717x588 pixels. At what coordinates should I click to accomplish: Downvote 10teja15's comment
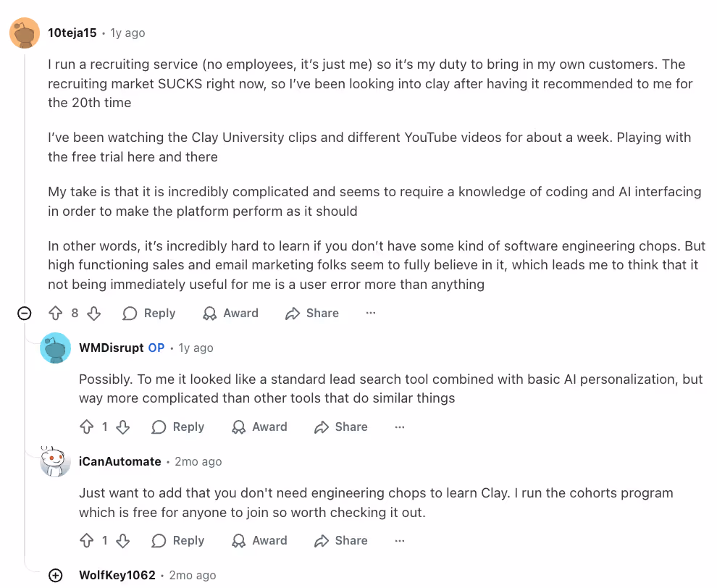point(93,313)
